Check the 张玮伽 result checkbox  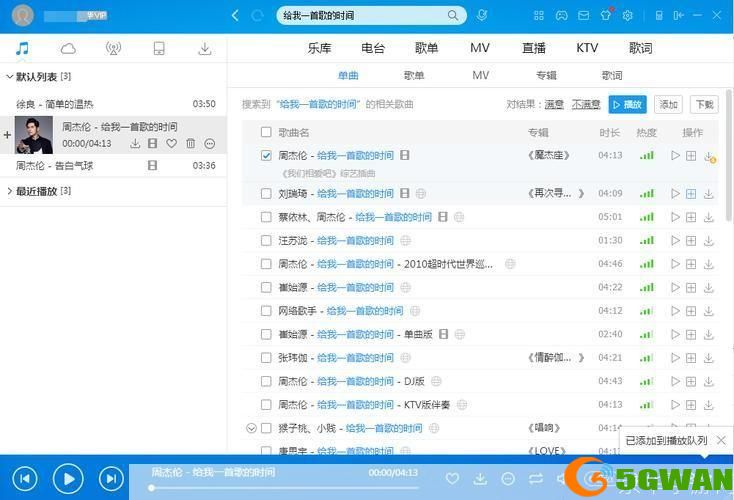pyautogui.click(x=266, y=358)
